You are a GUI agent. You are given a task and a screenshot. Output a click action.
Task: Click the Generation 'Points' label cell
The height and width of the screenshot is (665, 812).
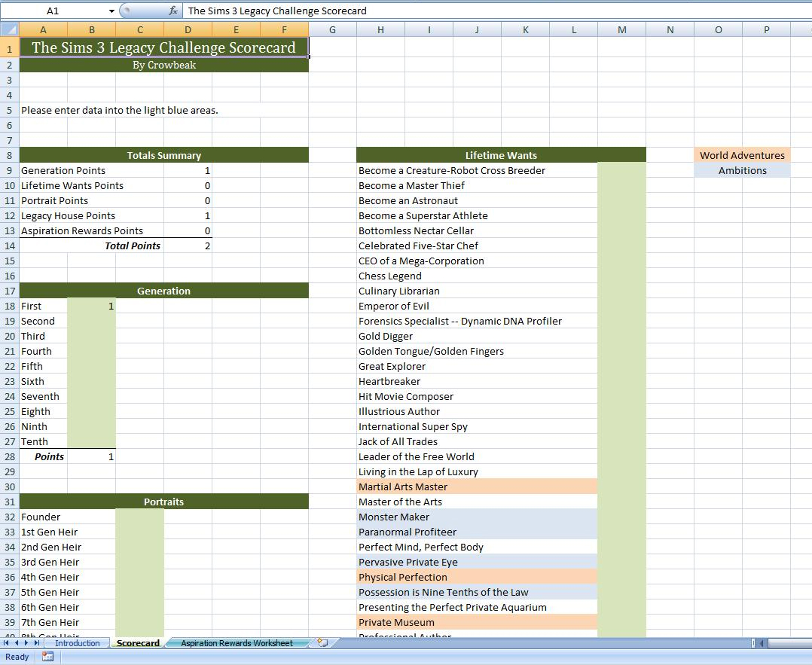tap(44, 457)
